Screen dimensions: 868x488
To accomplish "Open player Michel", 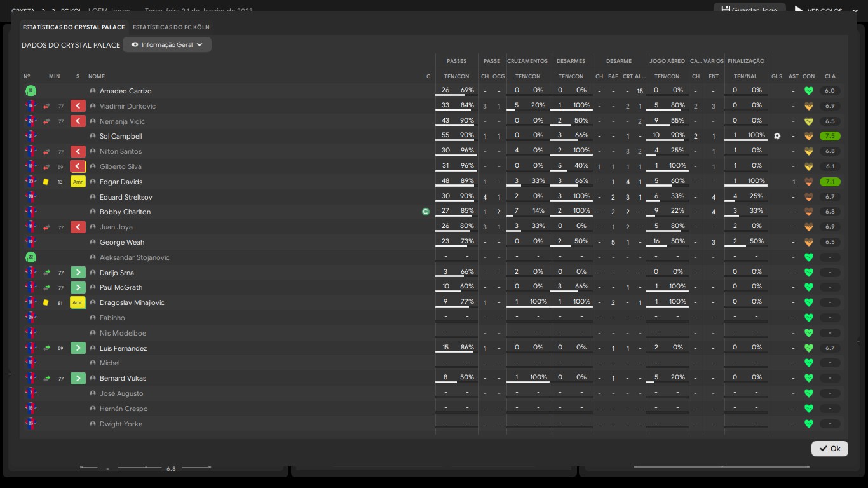I will coord(110,363).
